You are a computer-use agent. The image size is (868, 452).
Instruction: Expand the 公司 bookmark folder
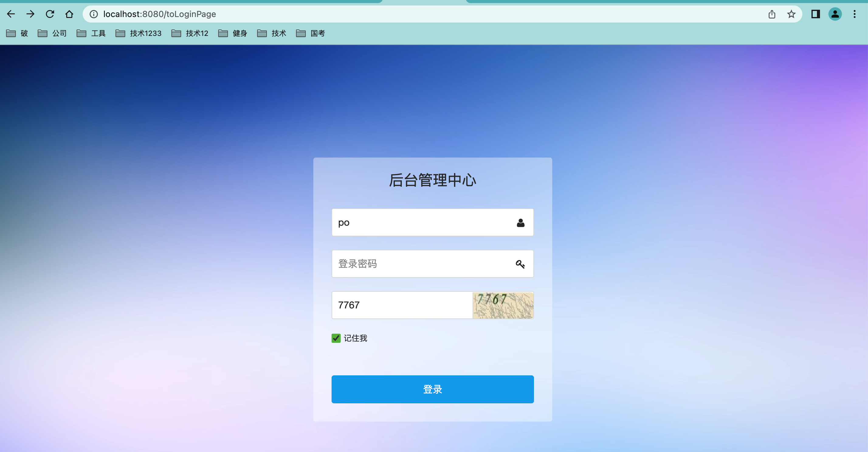(x=52, y=33)
